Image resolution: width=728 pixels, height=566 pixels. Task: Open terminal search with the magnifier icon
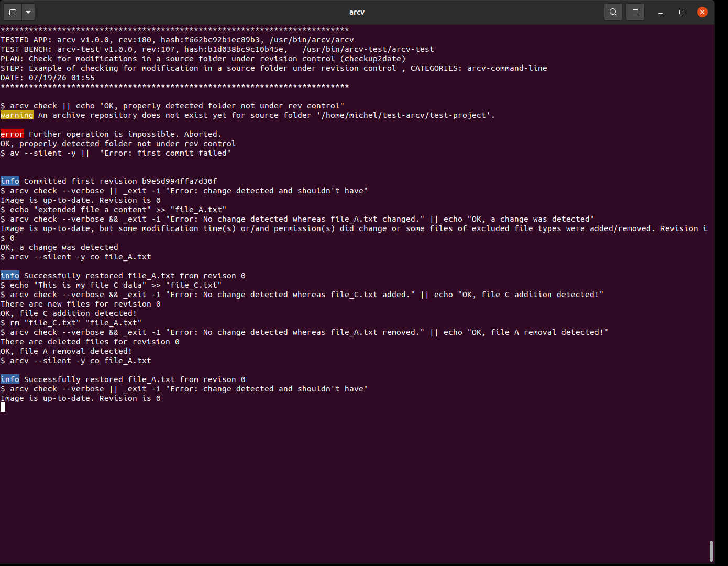coord(613,12)
